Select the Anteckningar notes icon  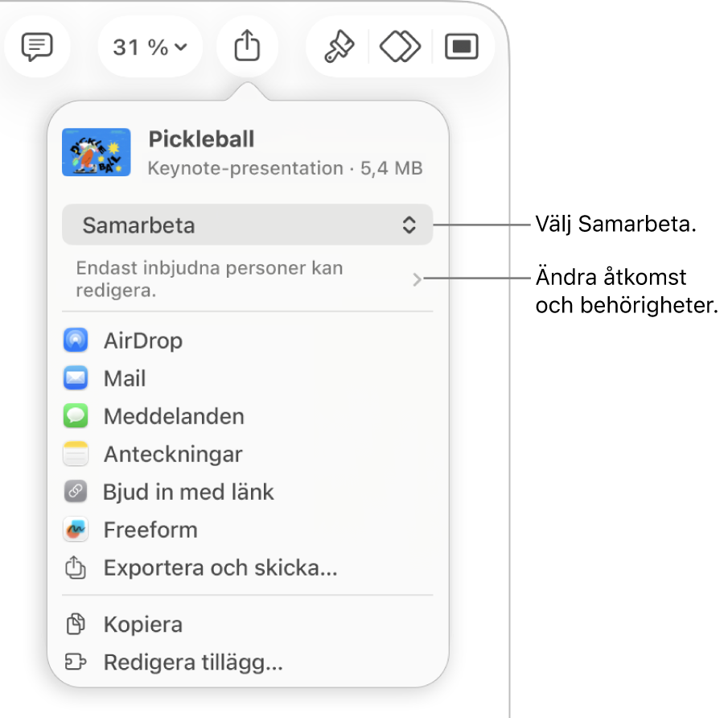(x=76, y=453)
